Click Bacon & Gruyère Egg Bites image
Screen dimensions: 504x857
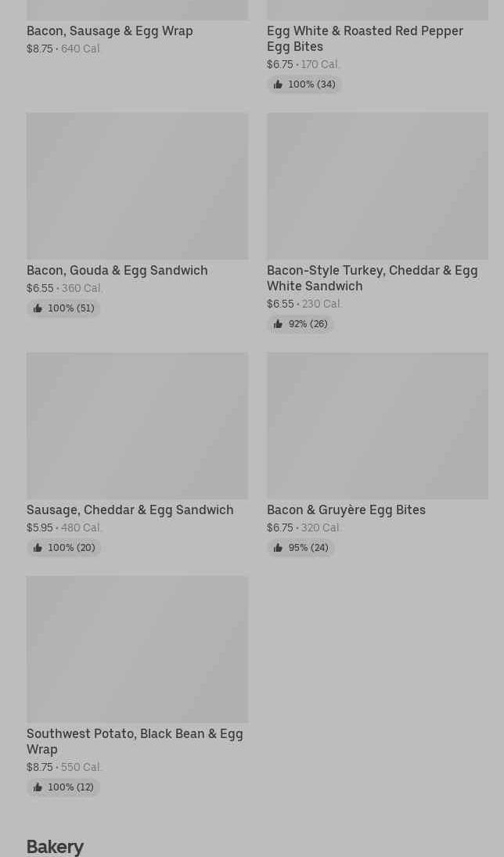pos(377,426)
